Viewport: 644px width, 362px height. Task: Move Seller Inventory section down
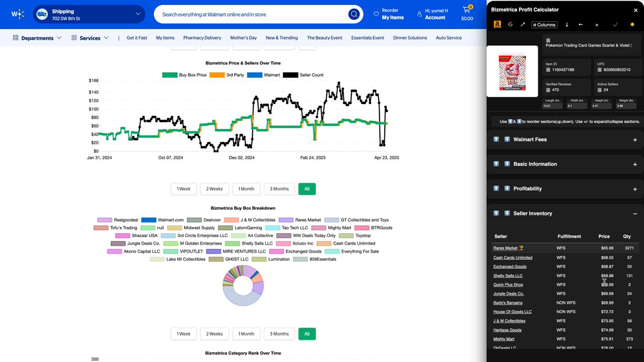(507, 213)
